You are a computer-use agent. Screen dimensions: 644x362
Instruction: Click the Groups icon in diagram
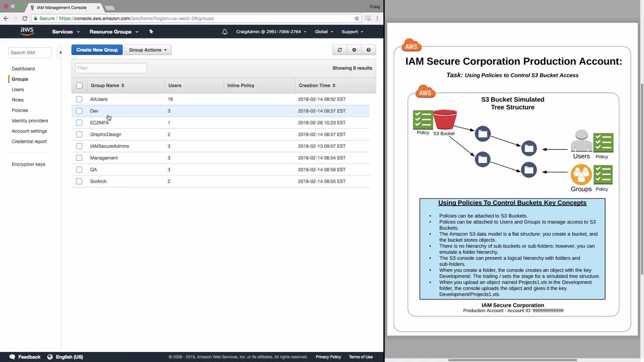[x=581, y=174]
